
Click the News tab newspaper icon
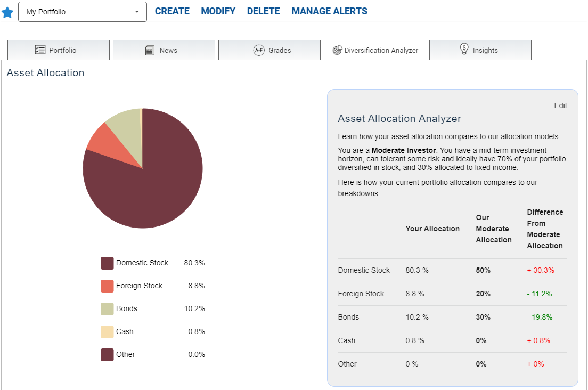pos(150,50)
